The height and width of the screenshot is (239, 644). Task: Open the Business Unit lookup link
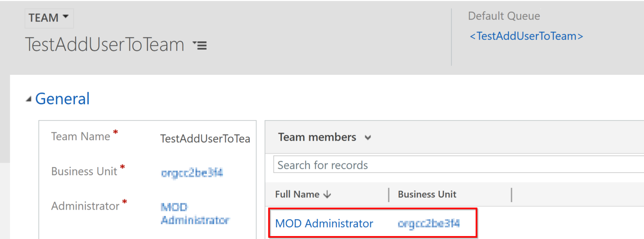tap(192, 173)
